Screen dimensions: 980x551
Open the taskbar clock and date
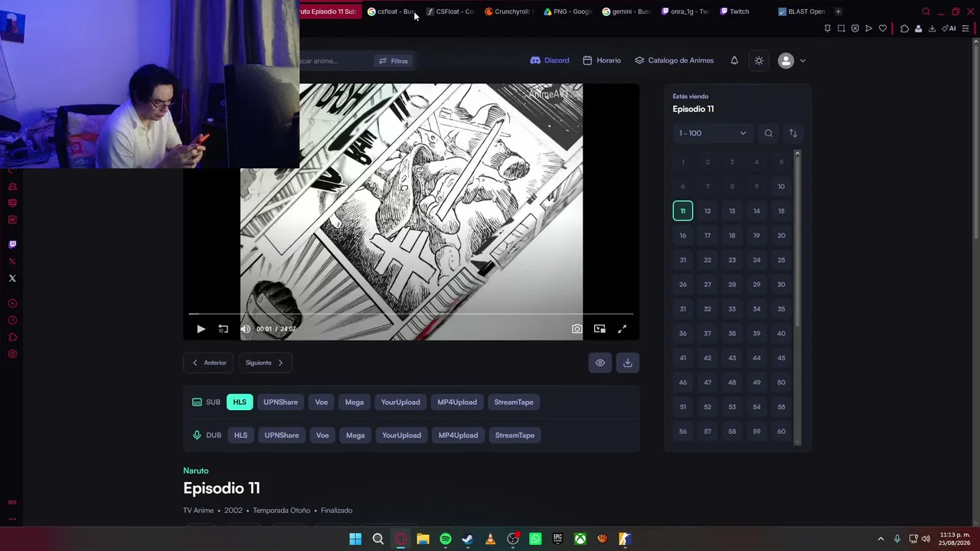coord(955,539)
